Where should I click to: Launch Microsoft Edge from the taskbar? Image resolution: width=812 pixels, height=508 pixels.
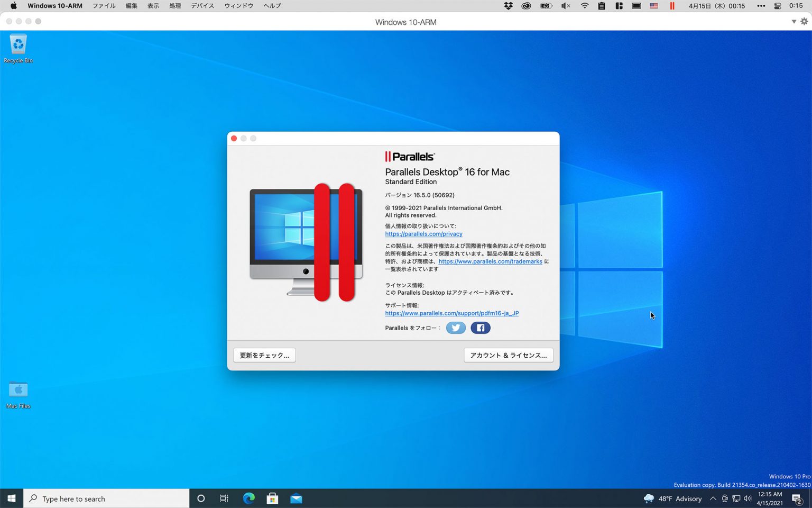pyautogui.click(x=248, y=498)
